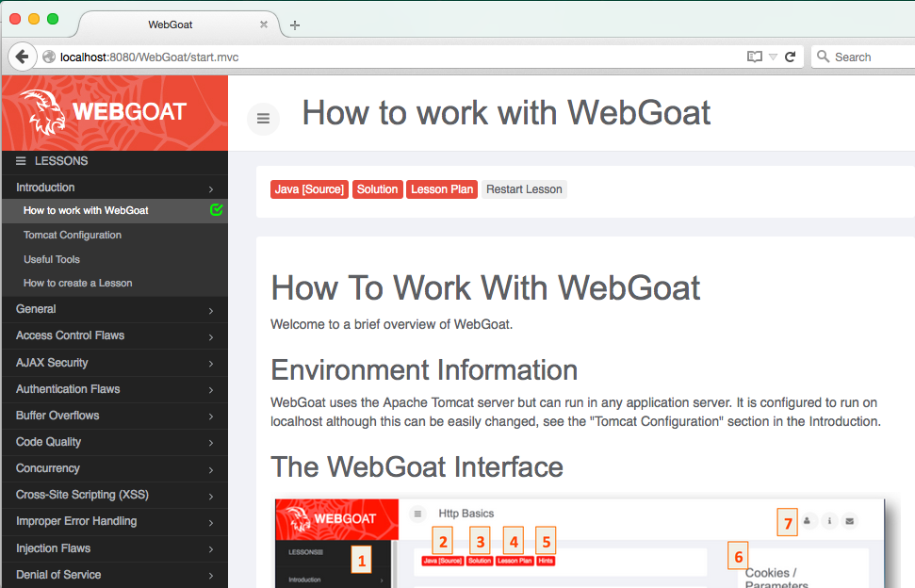Click the Lesson Plan button
The height and width of the screenshot is (588, 915).
(442, 189)
